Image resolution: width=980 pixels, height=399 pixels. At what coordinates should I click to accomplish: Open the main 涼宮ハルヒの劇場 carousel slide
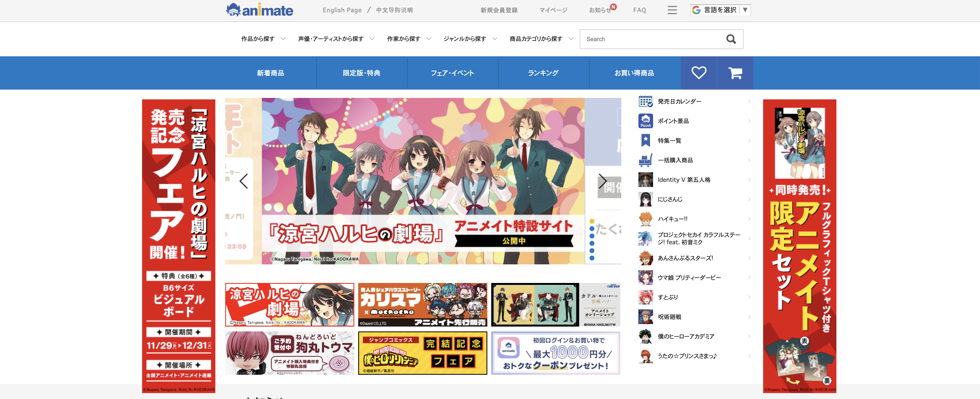[x=423, y=181]
